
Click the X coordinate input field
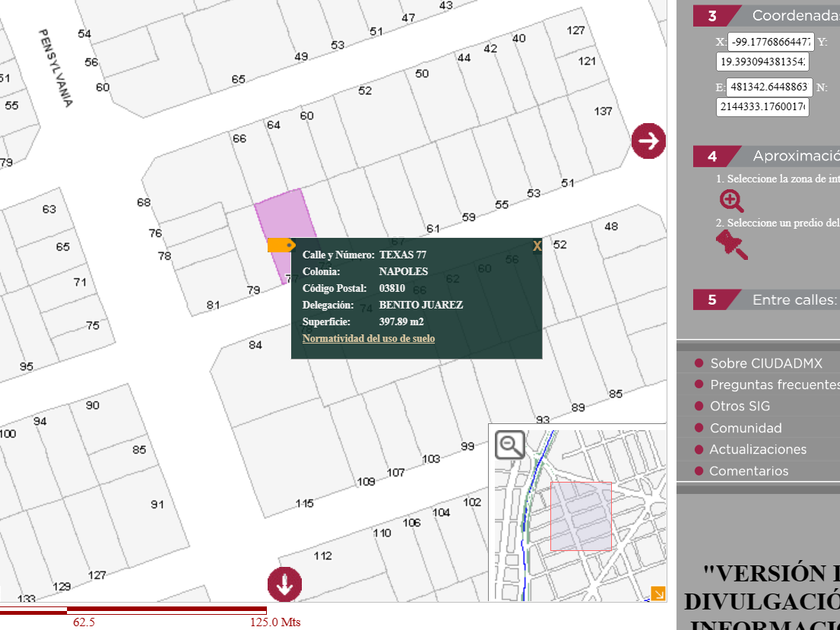click(768, 42)
